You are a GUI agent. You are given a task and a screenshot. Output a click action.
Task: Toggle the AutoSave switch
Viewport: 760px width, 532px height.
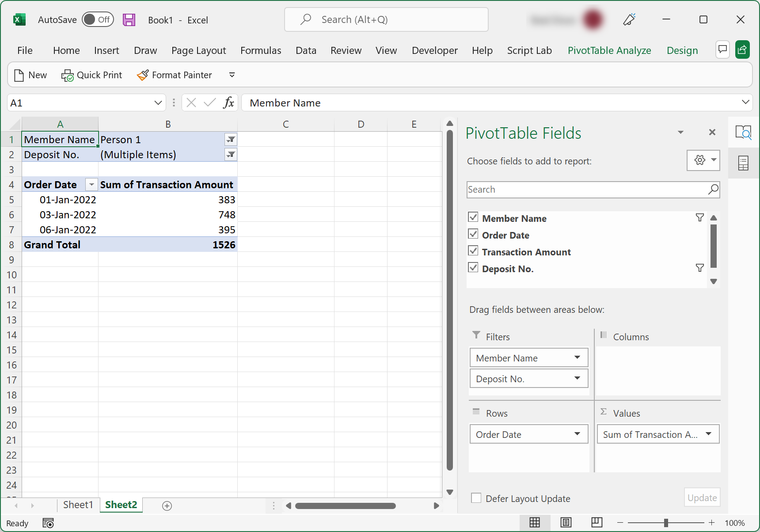point(98,19)
